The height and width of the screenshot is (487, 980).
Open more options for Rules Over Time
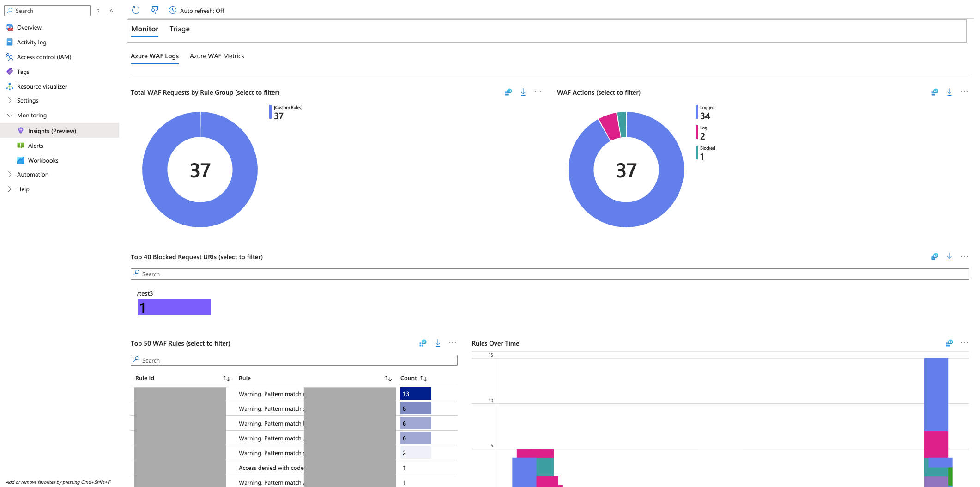point(964,343)
